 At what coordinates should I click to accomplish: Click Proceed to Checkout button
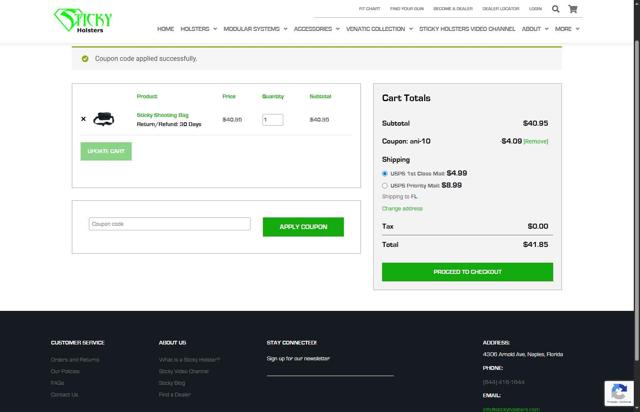tap(467, 272)
